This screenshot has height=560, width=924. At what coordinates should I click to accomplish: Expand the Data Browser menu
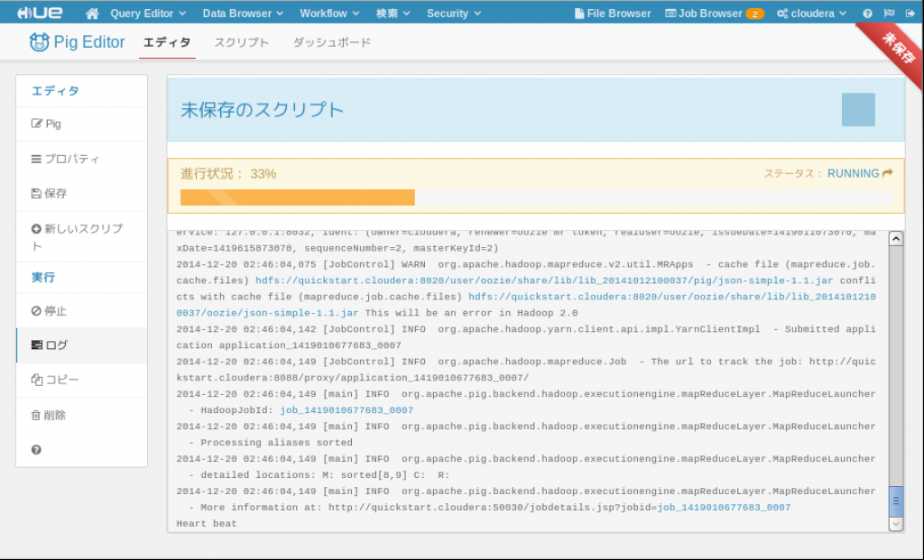tap(243, 14)
